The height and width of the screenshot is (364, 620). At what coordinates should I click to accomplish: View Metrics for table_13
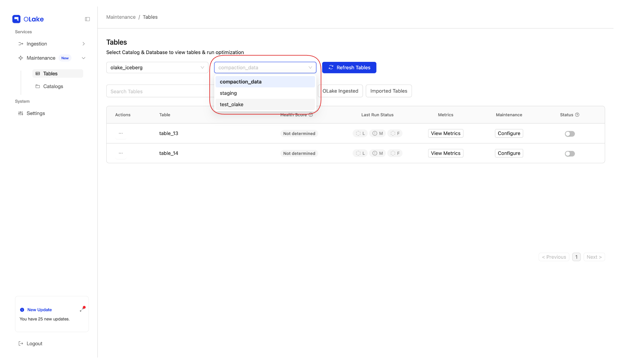(x=445, y=133)
